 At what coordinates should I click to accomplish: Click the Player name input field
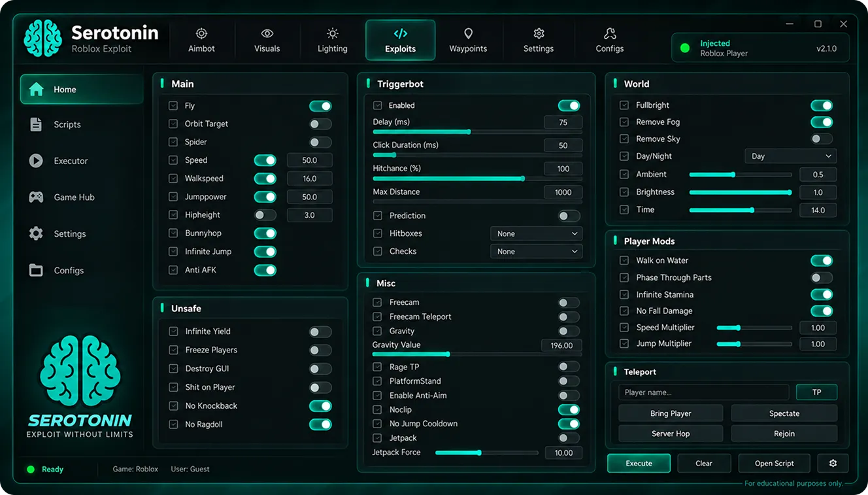tap(703, 392)
